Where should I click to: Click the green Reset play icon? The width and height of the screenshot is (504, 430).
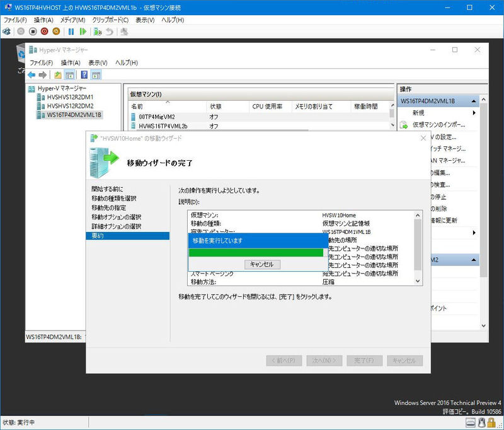click(x=83, y=32)
